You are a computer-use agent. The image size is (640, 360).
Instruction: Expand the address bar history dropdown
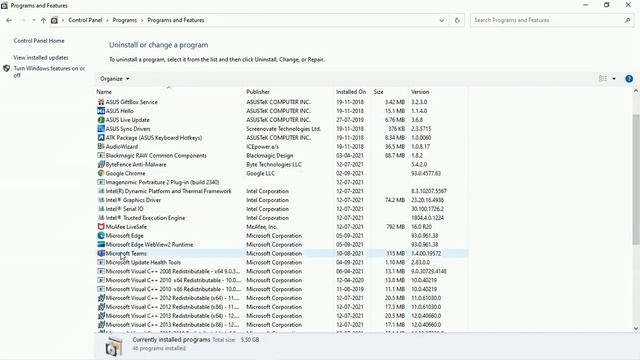coord(442,20)
